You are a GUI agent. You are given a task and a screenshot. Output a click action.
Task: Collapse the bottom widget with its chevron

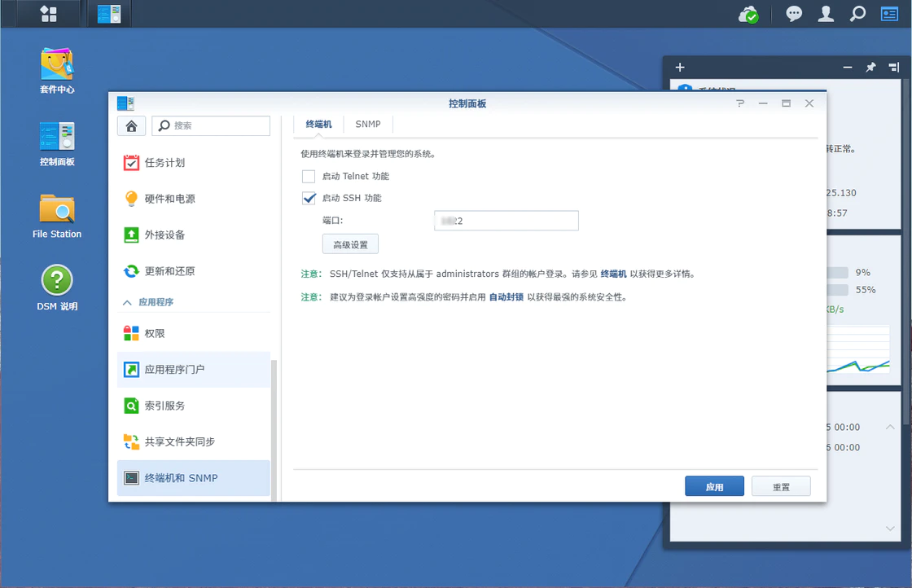891,425
